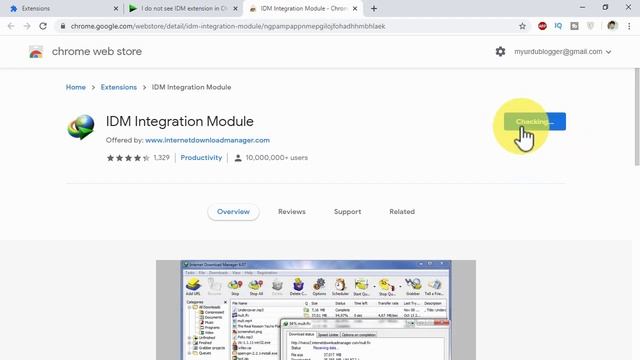Viewport: 640px width, 360px height.
Task: Open the web store settings gear
Action: (500, 52)
